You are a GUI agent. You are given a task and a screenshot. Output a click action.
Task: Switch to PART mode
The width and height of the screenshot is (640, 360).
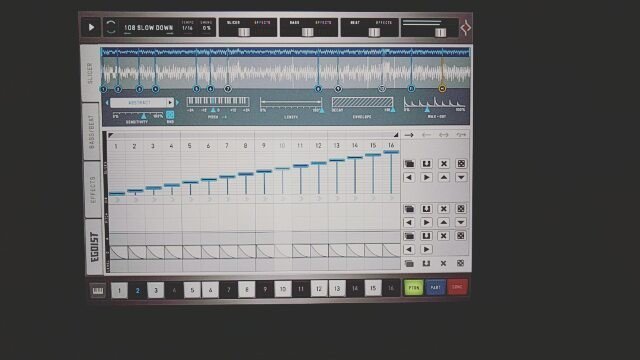point(436,287)
